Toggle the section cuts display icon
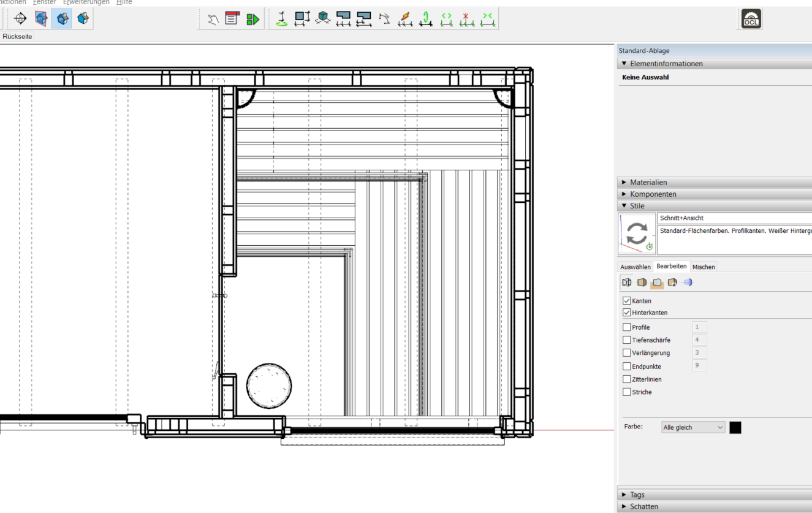812x513 pixels. 61,19
